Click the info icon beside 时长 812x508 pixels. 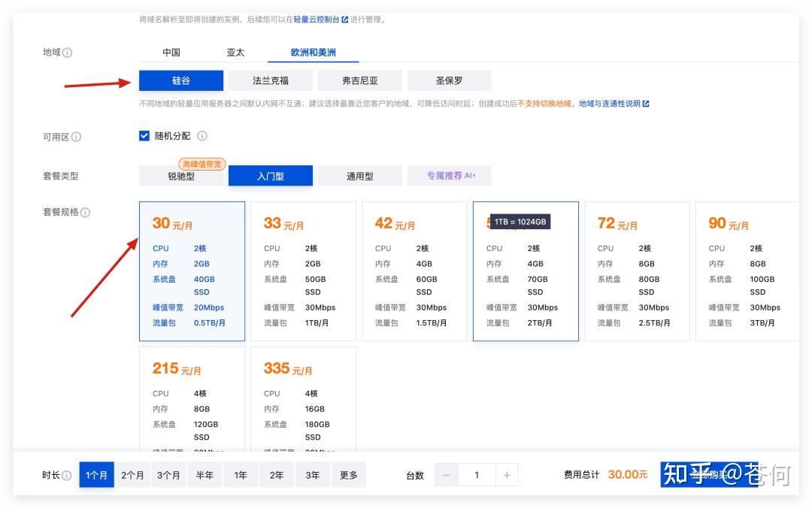[x=67, y=476]
